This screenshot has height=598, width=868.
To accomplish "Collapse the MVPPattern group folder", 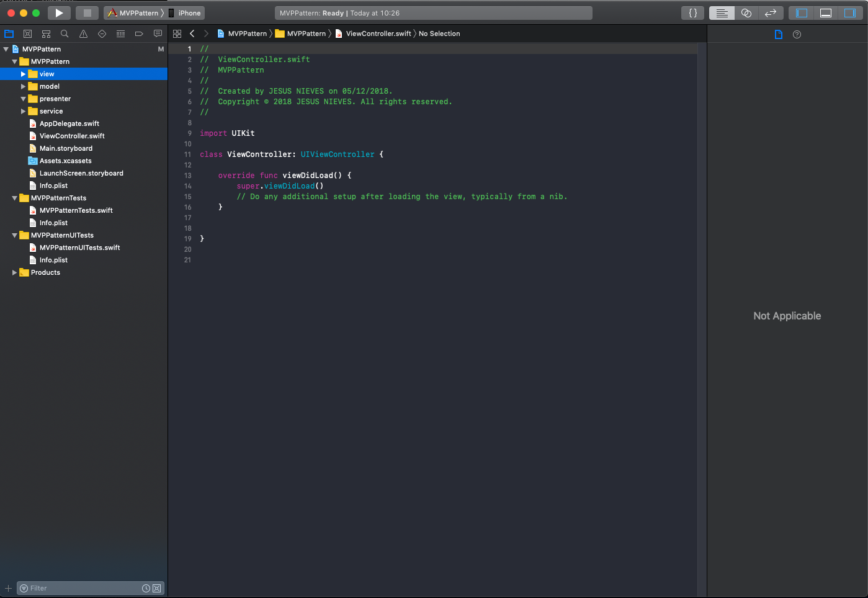I will tap(14, 61).
